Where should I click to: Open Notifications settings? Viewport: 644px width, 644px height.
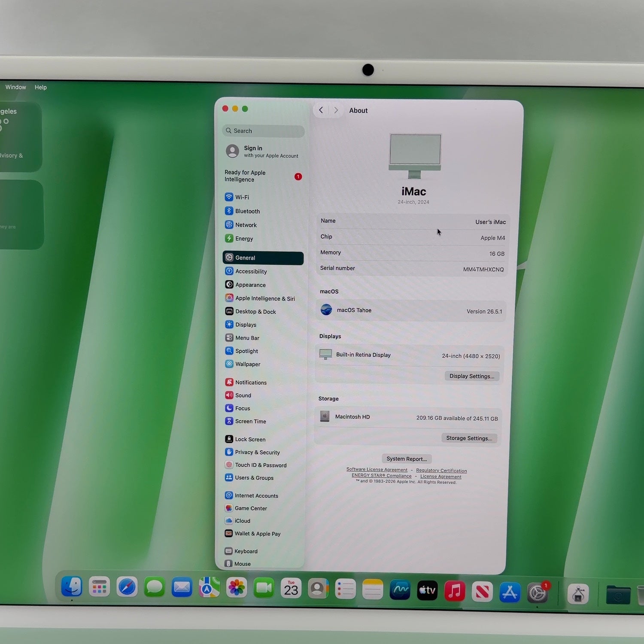tap(246, 382)
